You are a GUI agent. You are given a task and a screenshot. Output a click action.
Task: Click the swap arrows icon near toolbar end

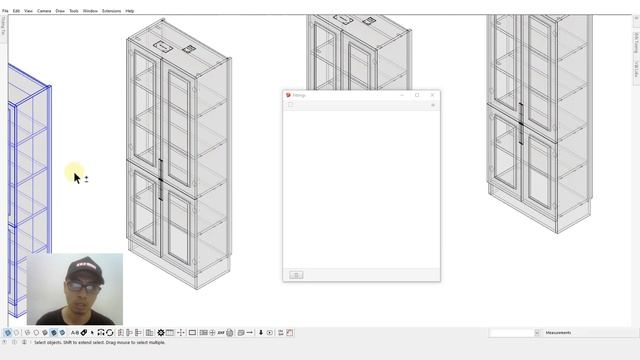[x=281, y=333]
